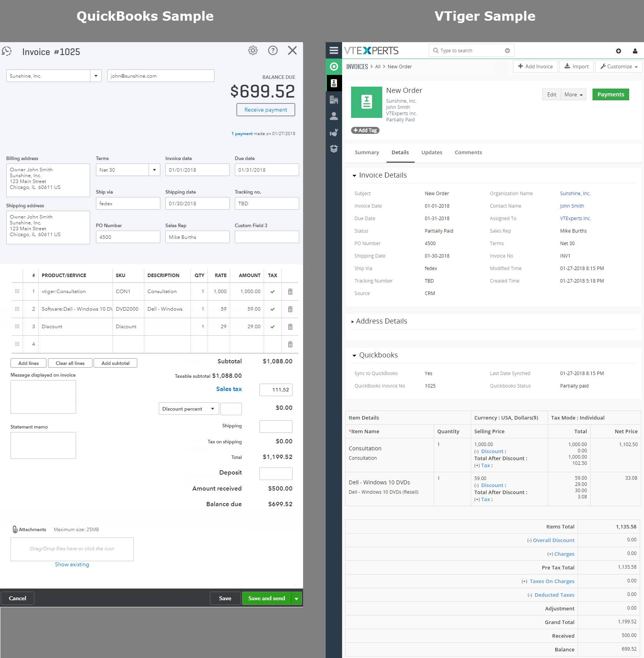Open invoice history clock icon
644x658 pixels.
[6, 52]
